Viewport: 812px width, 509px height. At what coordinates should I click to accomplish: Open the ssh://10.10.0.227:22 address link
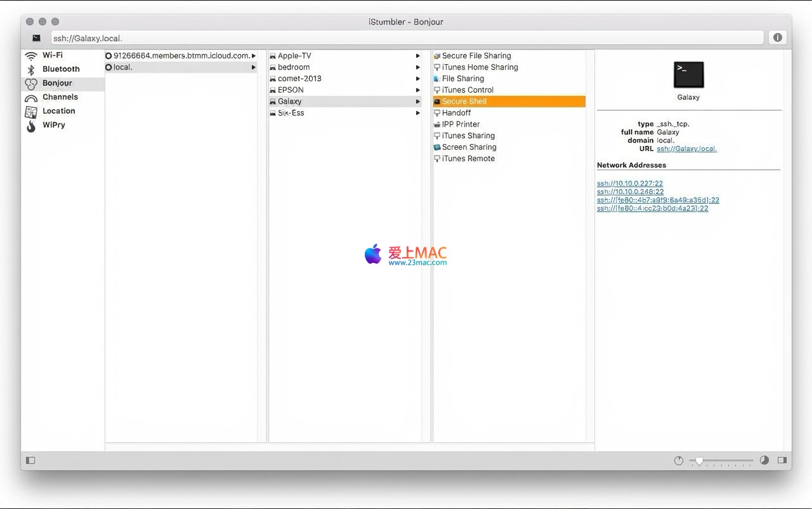630,184
